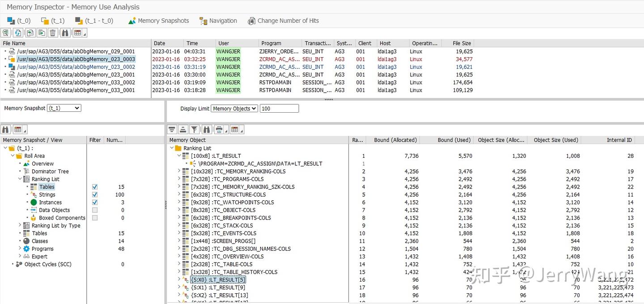Select the :SCREEN_PROGS[] row
Viewport: 644px width, 304px height.
click(223, 241)
